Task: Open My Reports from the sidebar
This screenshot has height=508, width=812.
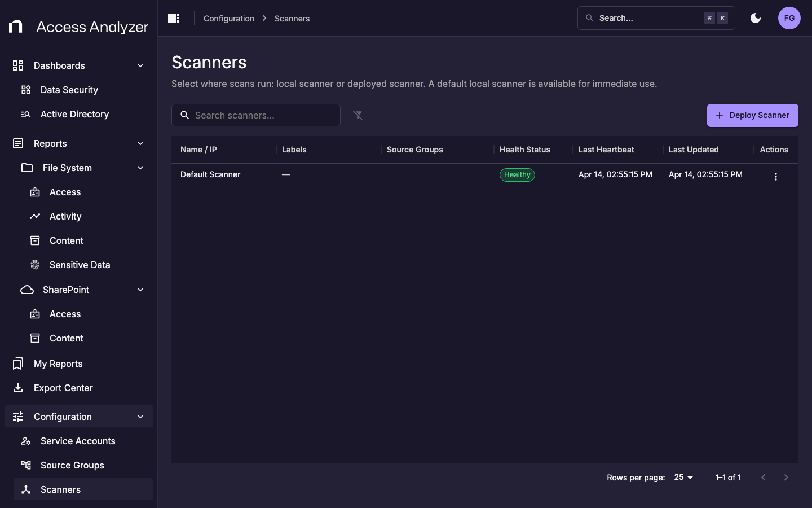Action: click(x=59, y=364)
